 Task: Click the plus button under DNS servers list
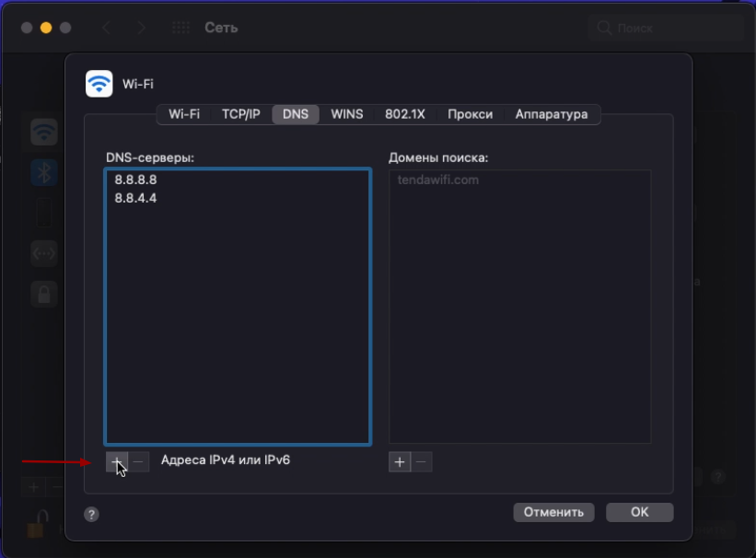pyautogui.click(x=116, y=460)
